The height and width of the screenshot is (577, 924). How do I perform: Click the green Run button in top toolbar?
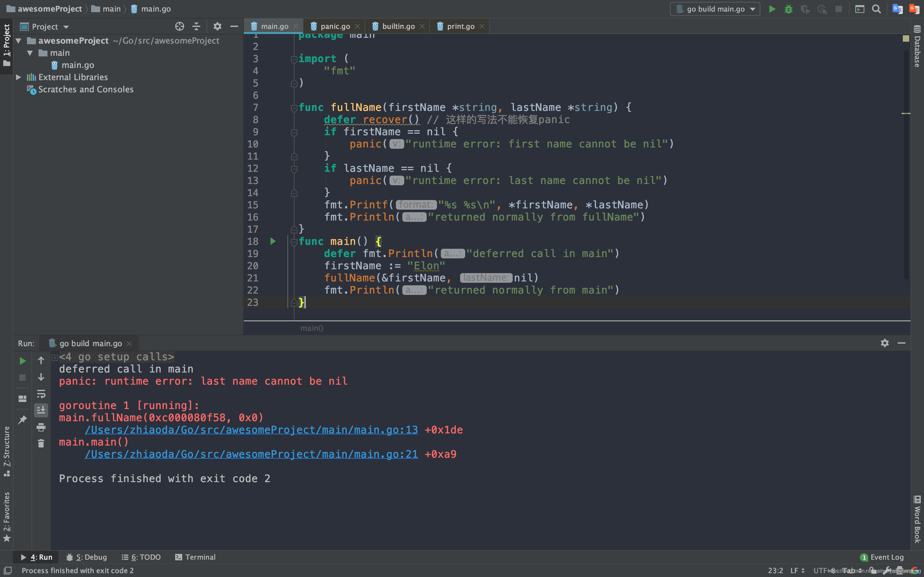772,9
